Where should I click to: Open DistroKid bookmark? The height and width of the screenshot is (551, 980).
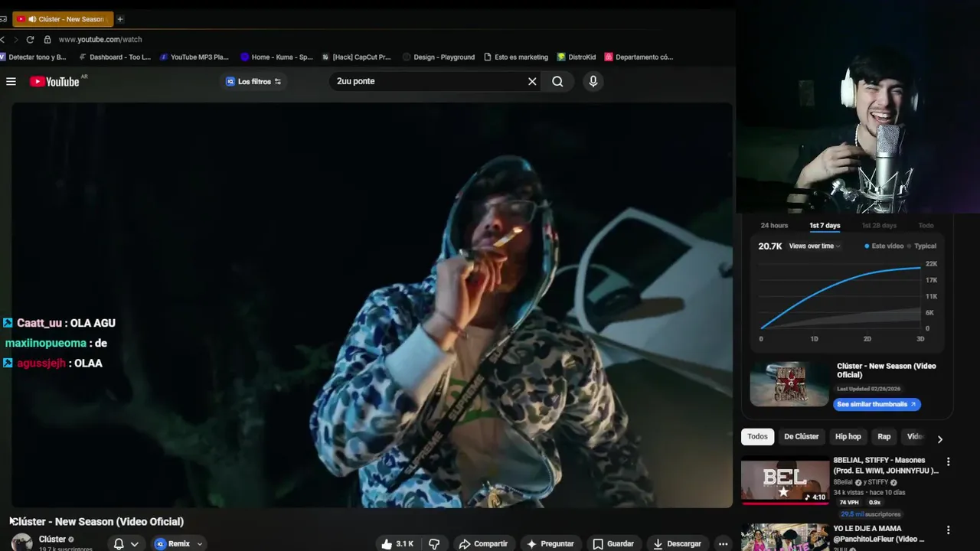[x=577, y=57]
